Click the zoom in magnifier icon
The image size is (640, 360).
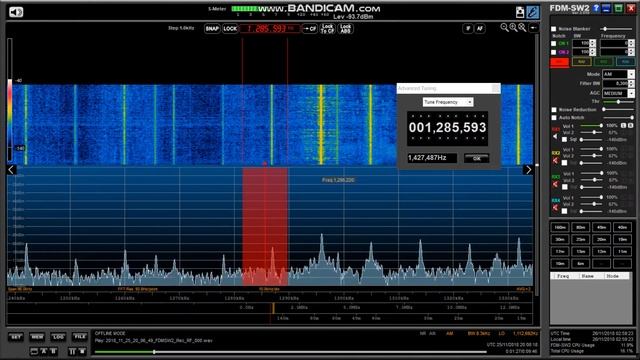click(513, 27)
